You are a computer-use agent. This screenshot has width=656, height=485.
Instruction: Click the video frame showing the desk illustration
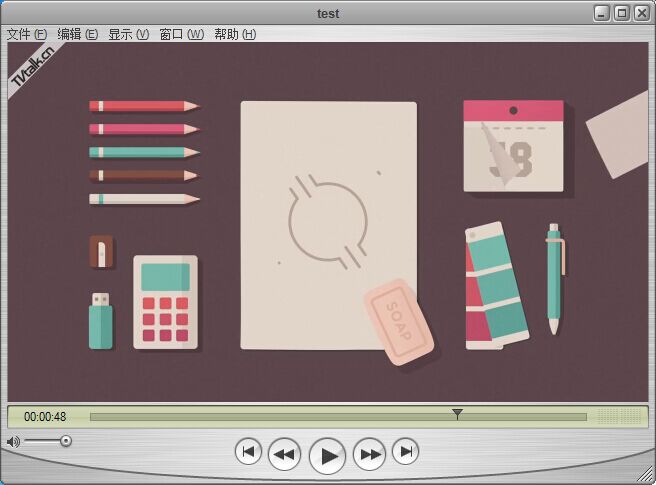(328, 222)
